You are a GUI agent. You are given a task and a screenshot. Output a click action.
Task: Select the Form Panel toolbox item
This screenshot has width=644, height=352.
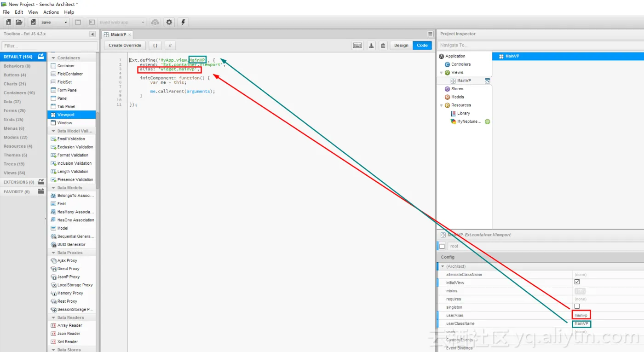[71, 90]
